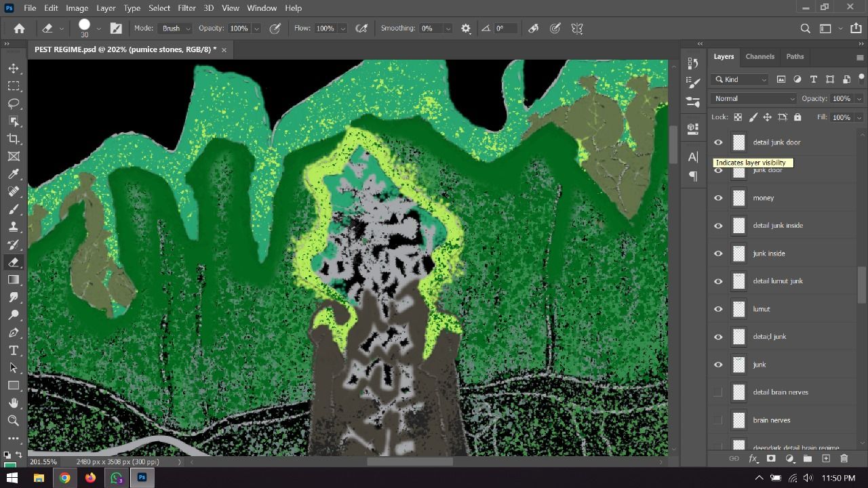Select the Rectangular Marquee tool

14,86
